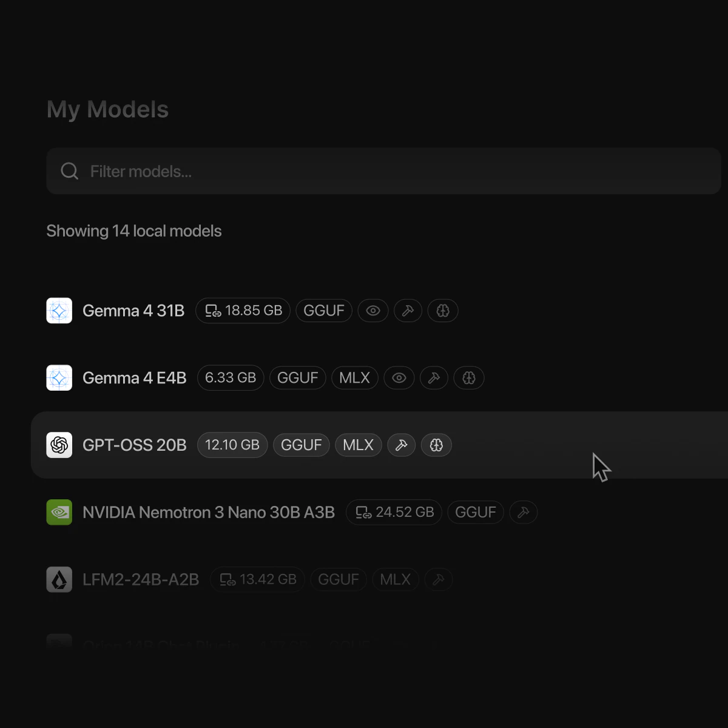Click the Filter models search field

click(x=383, y=171)
